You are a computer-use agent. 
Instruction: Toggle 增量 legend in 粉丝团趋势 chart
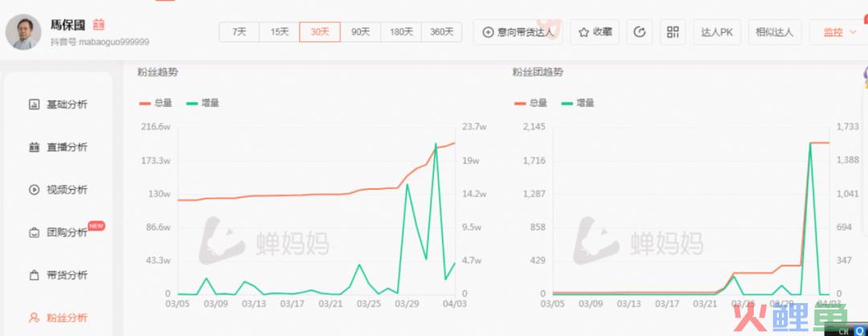click(x=578, y=103)
